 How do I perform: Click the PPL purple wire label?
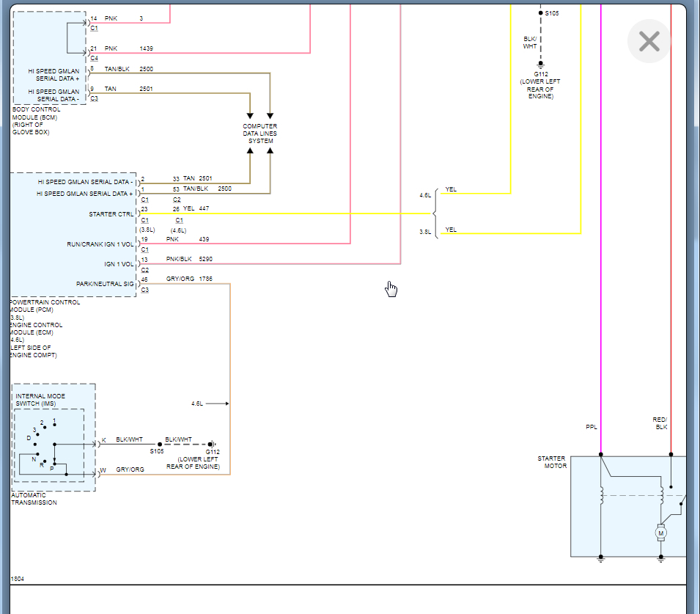pyautogui.click(x=591, y=427)
